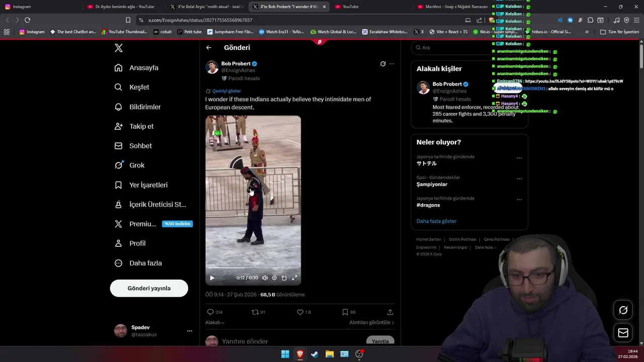Open floating messages envelope button
Image resolution: width=644 pixels, height=362 pixels.
[x=623, y=333]
